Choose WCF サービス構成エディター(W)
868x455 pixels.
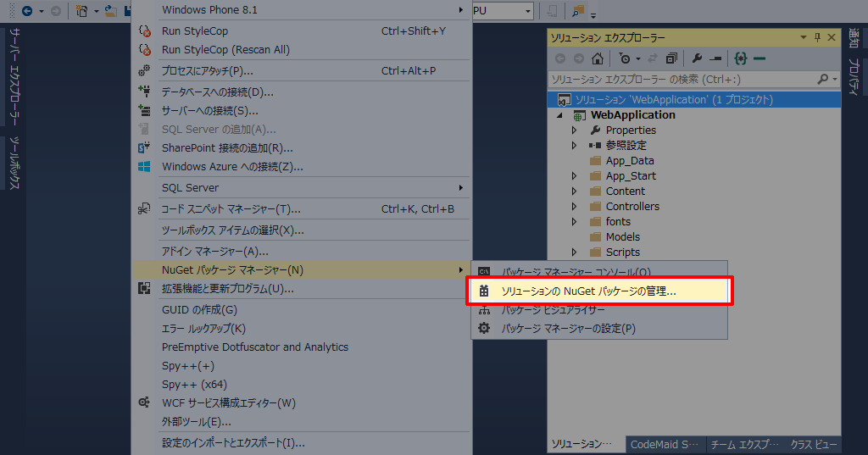tap(301, 403)
